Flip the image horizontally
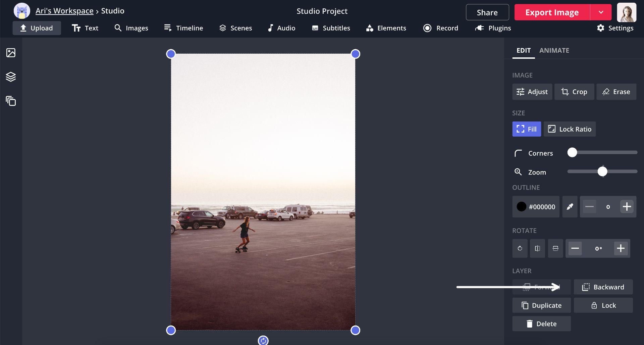 pyautogui.click(x=537, y=248)
